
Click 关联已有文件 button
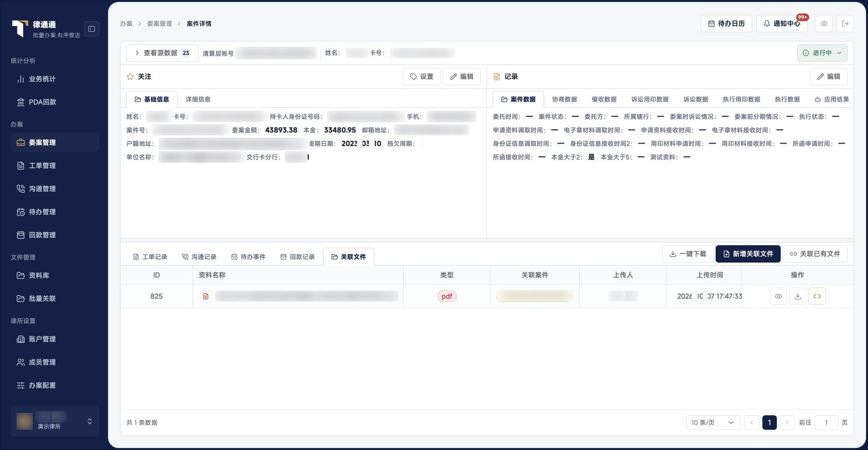pos(815,254)
